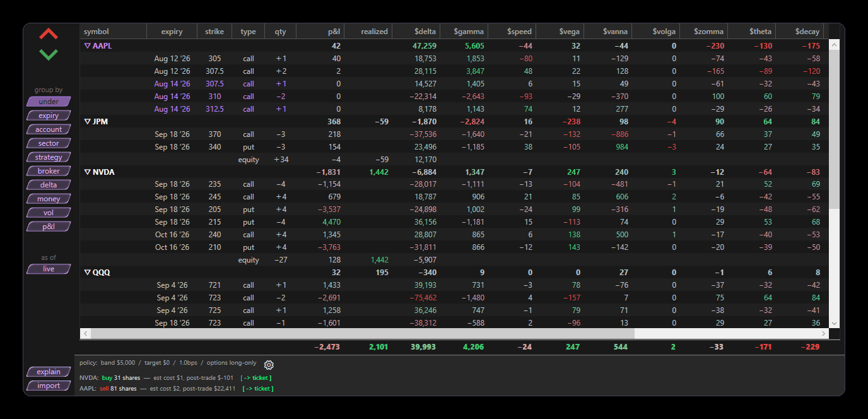Collapse the QQQ position group
Image resolution: width=868 pixels, height=419 pixels.
pyautogui.click(x=87, y=273)
